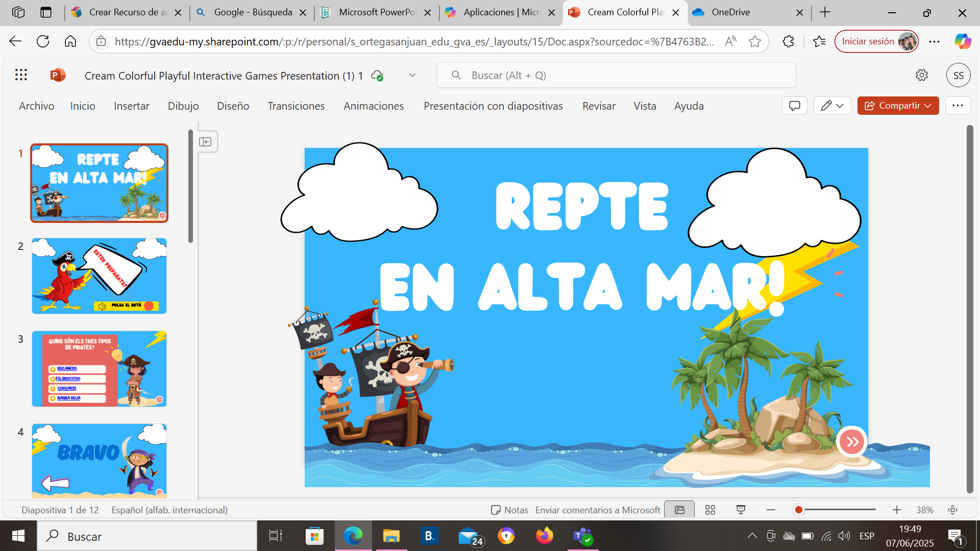
Task: Click the zoom slider handle
Action: tap(799, 510)
